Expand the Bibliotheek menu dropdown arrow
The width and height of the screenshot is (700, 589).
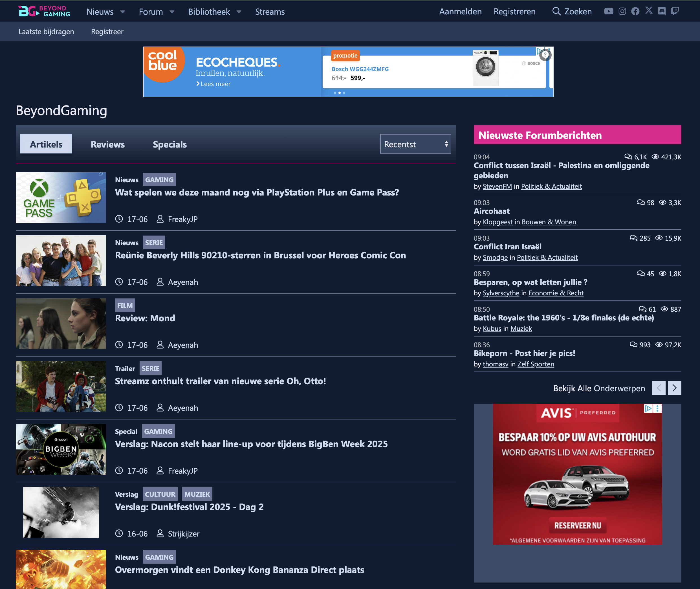[239, 12]
